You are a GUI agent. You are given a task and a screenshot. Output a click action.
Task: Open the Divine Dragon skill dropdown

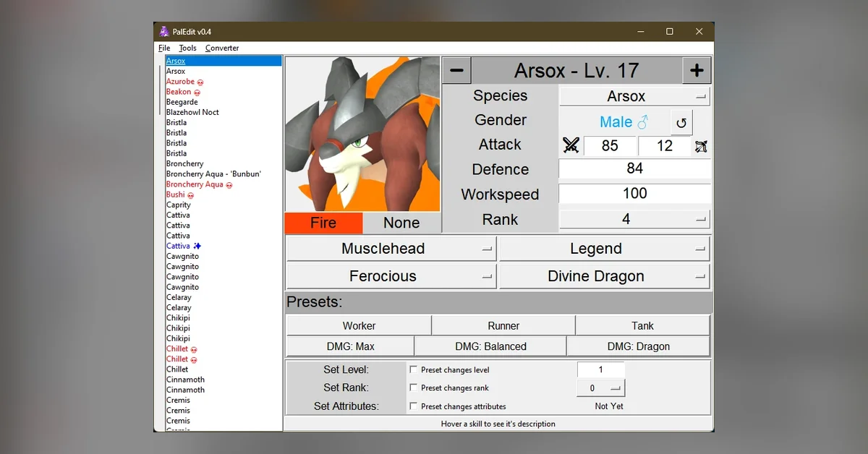coord(604,276)
